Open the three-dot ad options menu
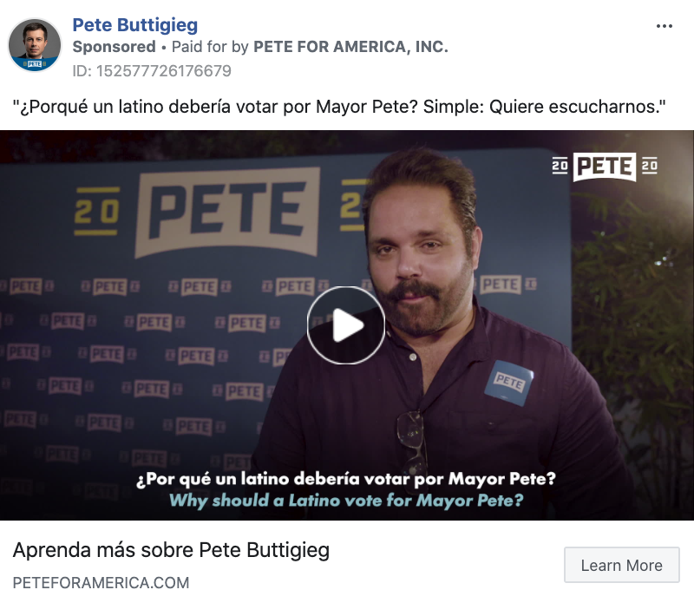 pos(664,27)
